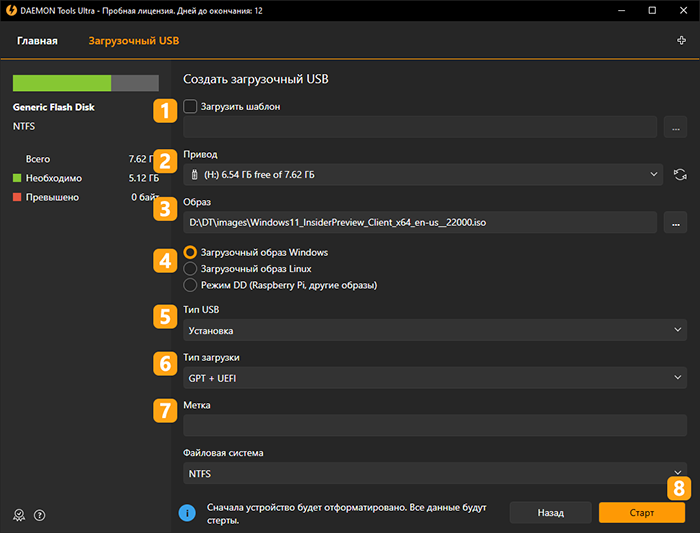
Task: Expand the Тип USB dropdown showing Установка
Action: [435, 330]
